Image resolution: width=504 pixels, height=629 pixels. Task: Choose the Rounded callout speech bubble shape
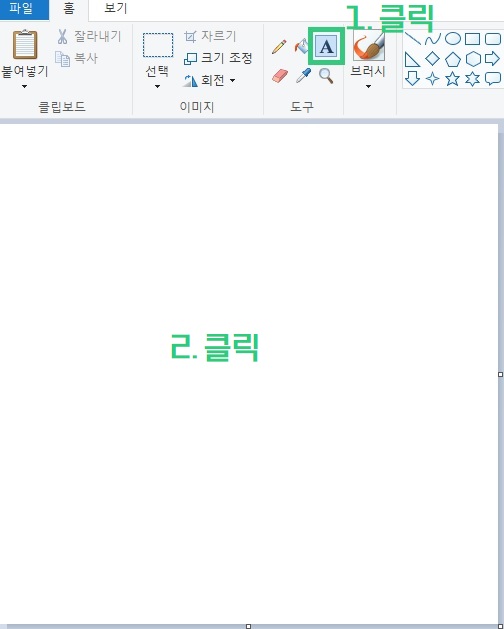coord(493,79)
